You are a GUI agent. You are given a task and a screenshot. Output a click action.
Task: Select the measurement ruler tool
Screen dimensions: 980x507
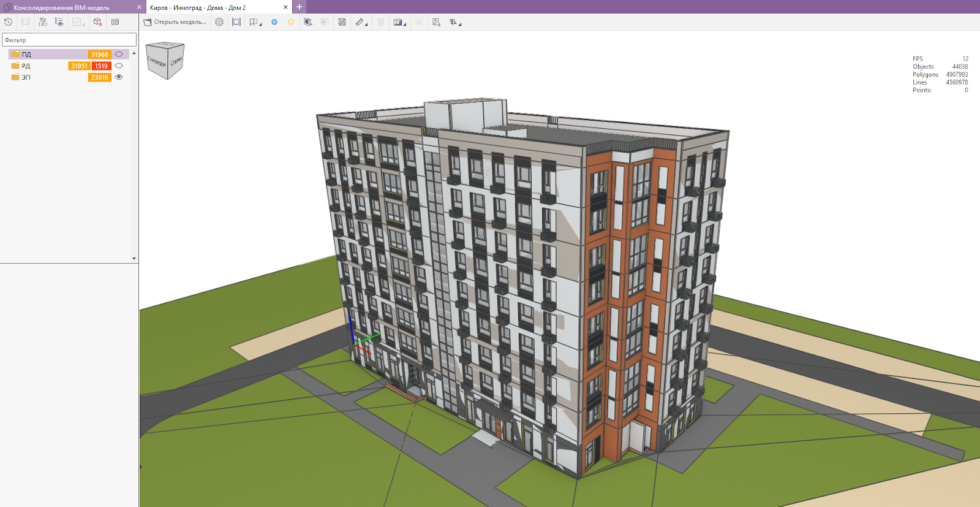click(360, 22)
